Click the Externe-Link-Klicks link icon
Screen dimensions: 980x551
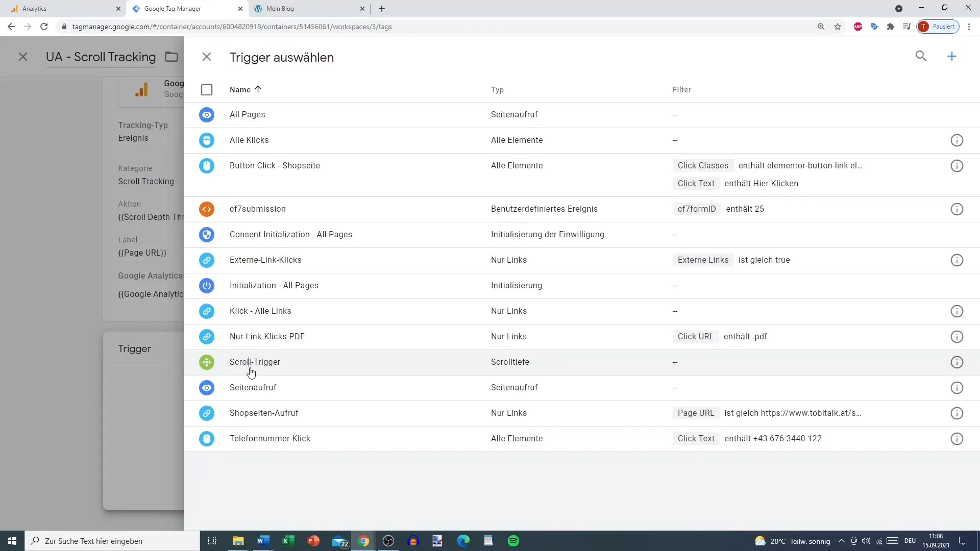point(207,260)
